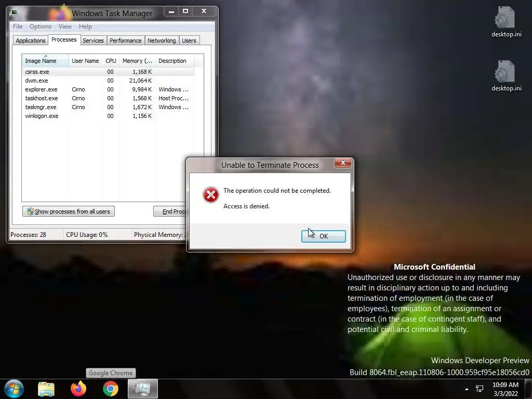
Task: Show hidden tray icons arrow
Action: (467, 389)
